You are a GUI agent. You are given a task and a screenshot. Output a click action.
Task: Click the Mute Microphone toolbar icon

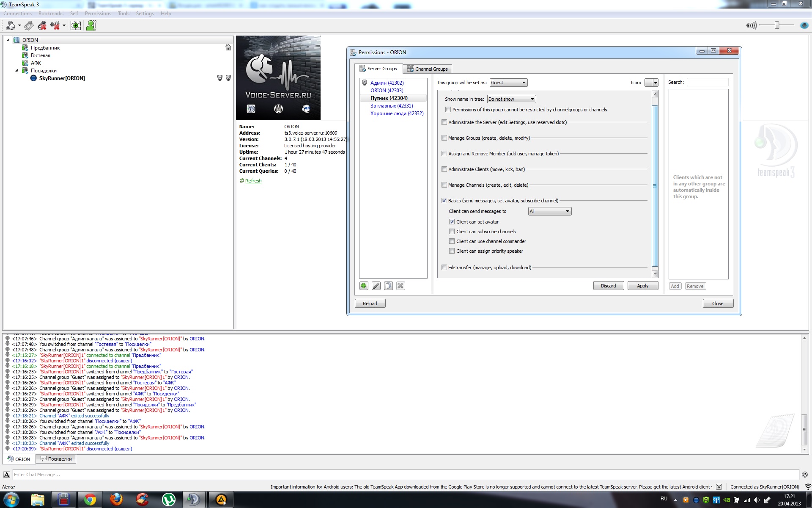[x=42, y=25]
